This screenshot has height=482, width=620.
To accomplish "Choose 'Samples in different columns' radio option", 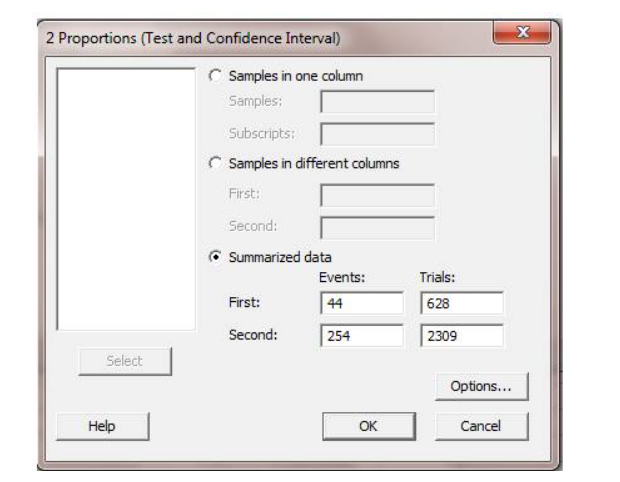I will 214,164.
